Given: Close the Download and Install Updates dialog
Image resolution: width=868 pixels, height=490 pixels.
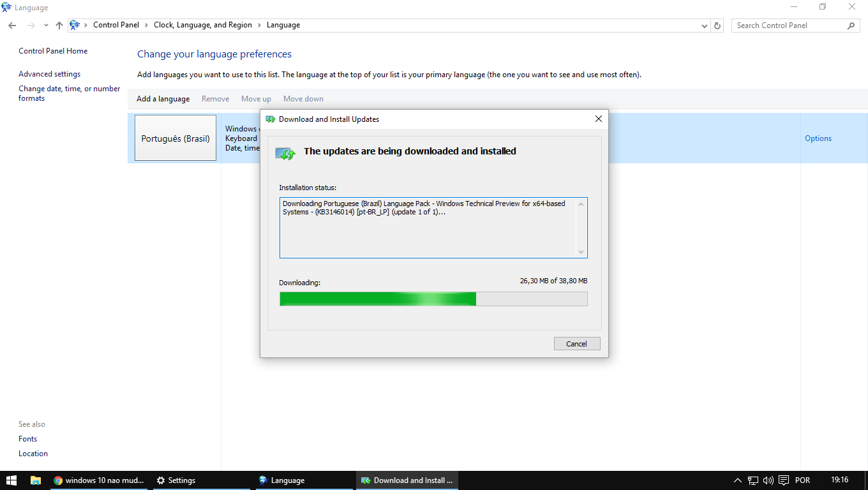Looking at the screenshot, I should [x=598, y=119].
